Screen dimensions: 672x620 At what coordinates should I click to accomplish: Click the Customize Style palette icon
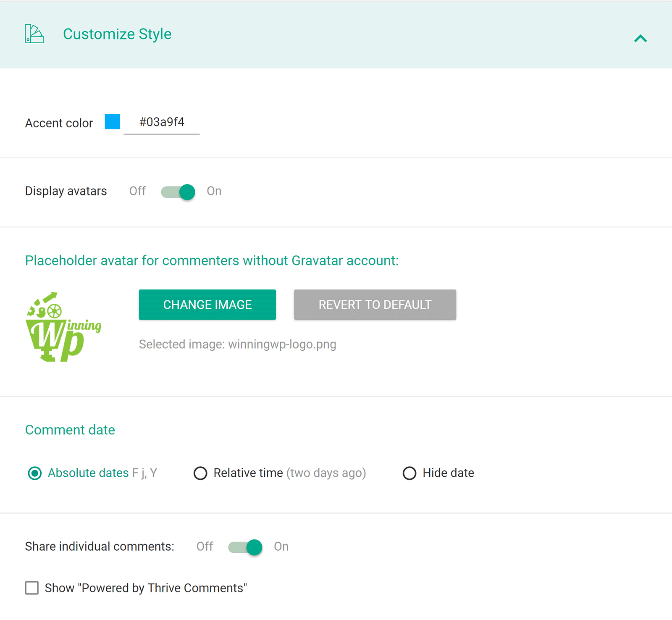(x=34, y=34)
